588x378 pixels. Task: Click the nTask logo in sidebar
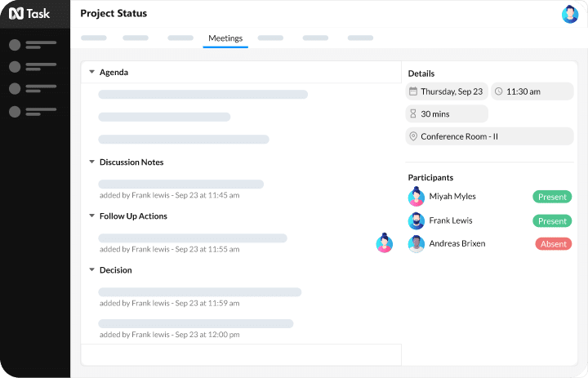pyautogui.click(x=29, y=14)
